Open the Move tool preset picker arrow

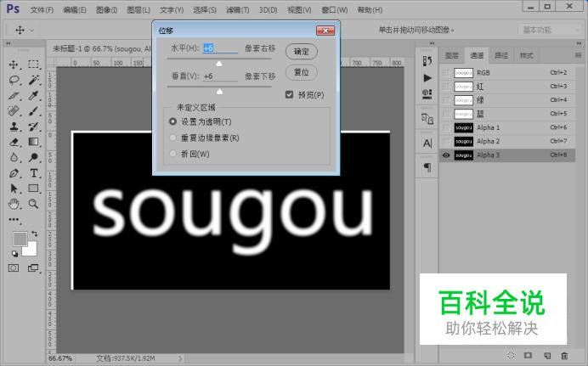32,30
